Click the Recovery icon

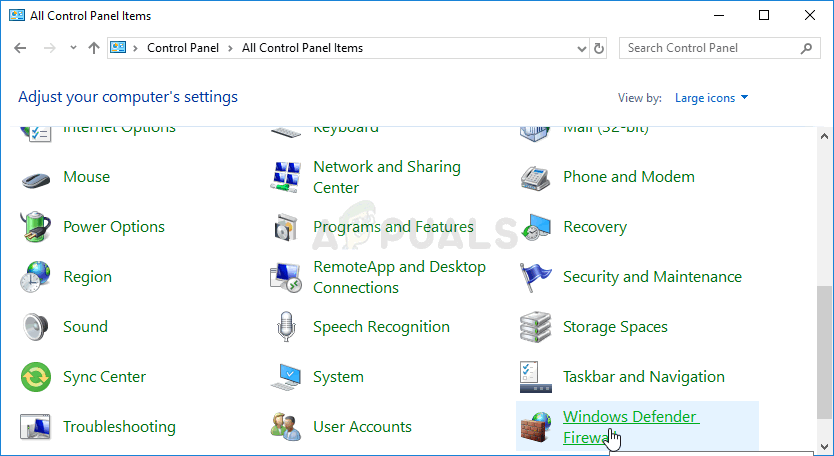(536, 227)
